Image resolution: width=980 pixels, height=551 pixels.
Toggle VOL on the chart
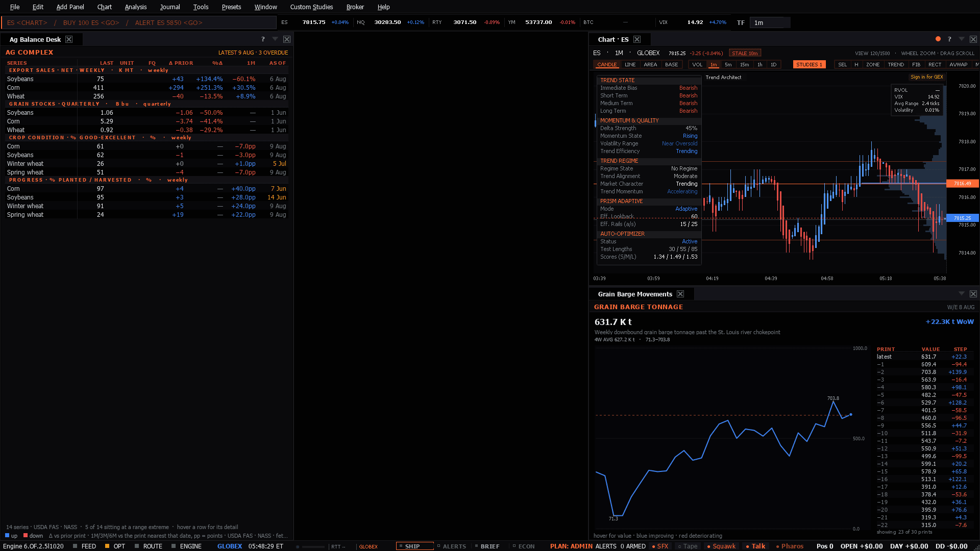pos(697,65)
